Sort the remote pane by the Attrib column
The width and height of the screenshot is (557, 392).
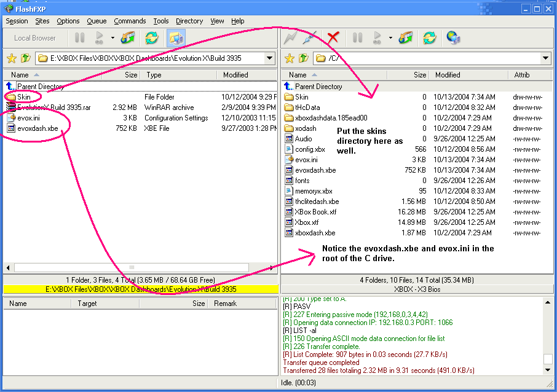[x=530, y=75]
